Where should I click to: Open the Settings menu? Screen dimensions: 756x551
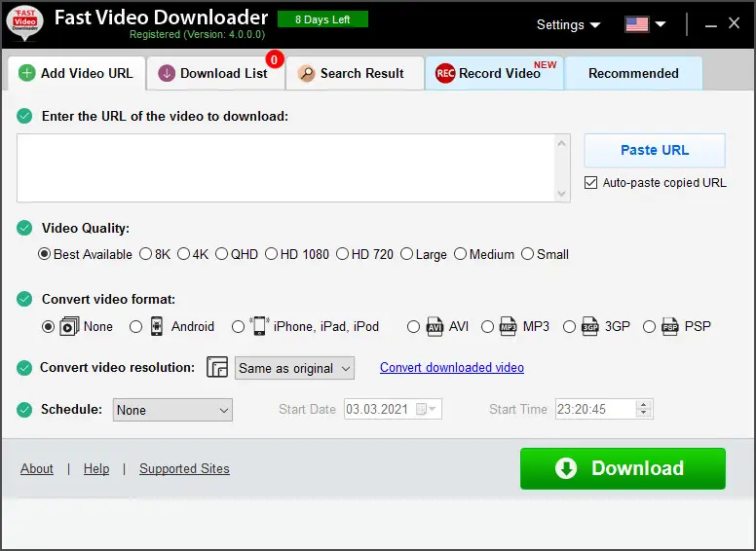tap(568, 24)
